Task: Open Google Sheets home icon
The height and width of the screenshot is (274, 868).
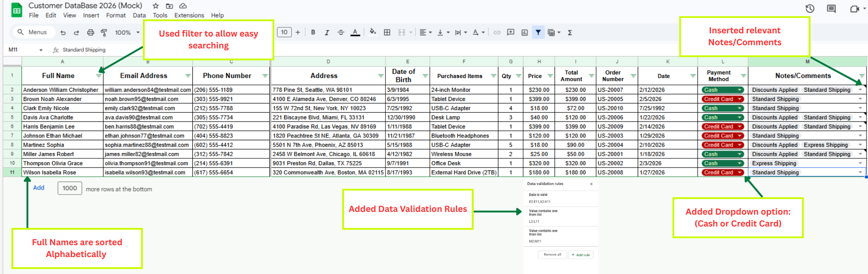Action: point(17,10)
